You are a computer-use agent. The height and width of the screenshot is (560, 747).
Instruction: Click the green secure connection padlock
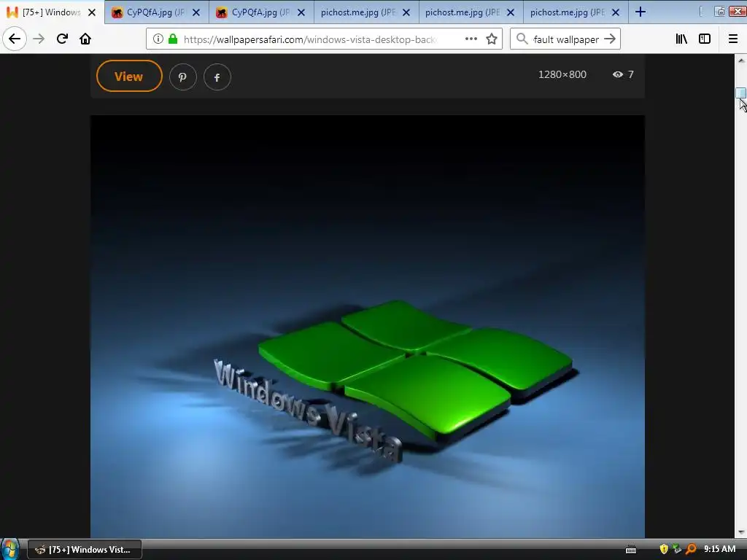pos(173,39)
